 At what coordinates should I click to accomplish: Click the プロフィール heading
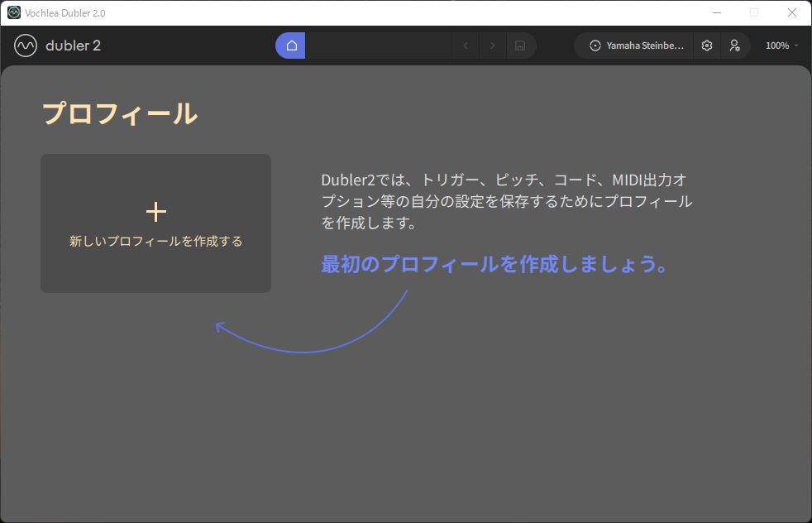[120, 113]
